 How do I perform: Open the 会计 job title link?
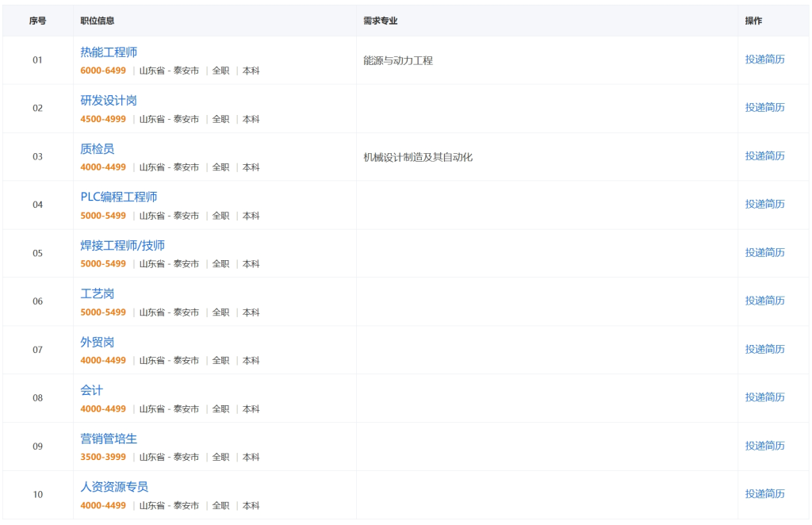[92, 390]
